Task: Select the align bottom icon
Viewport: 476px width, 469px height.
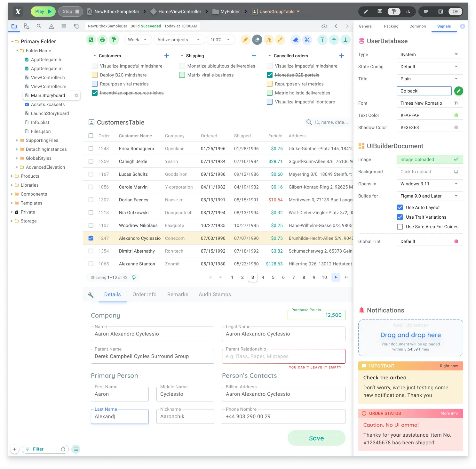Action: (x=345, y=40)
